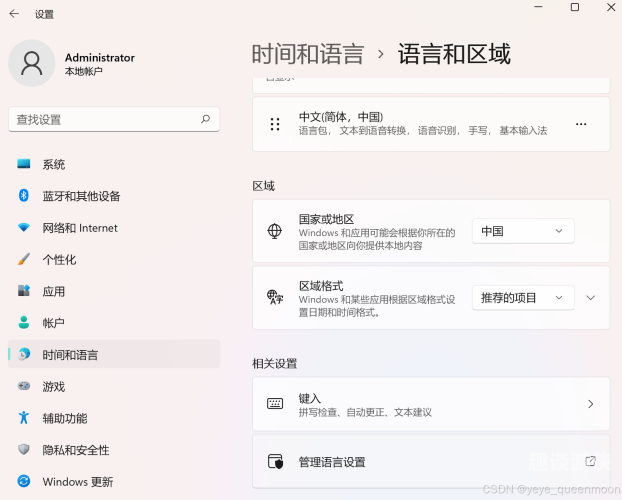Open 辅助功能 category
Viewport: 622px width, 500px height.
(x=114, y=418)
